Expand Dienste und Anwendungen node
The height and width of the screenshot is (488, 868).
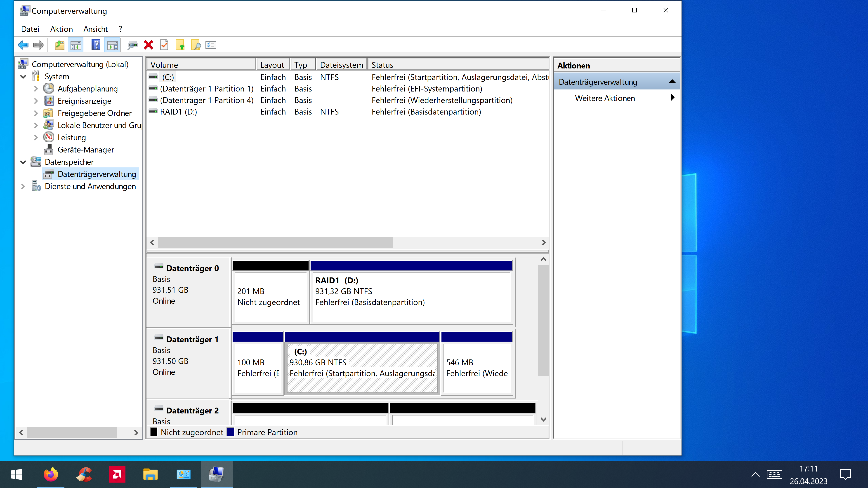click(23, 186)
